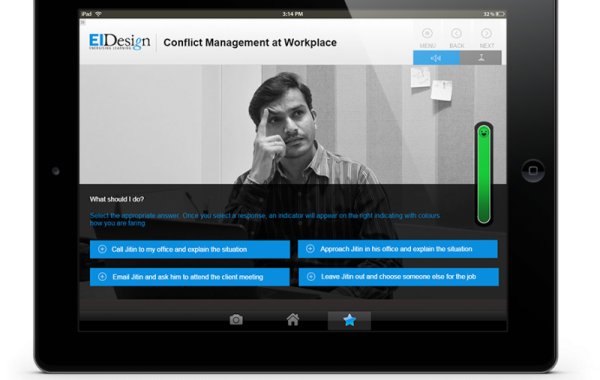This screenshot has width=600, height=380.
Task: Click plus icon beside 'Leave Jitin out' option
Action: [x=311, y=276]
